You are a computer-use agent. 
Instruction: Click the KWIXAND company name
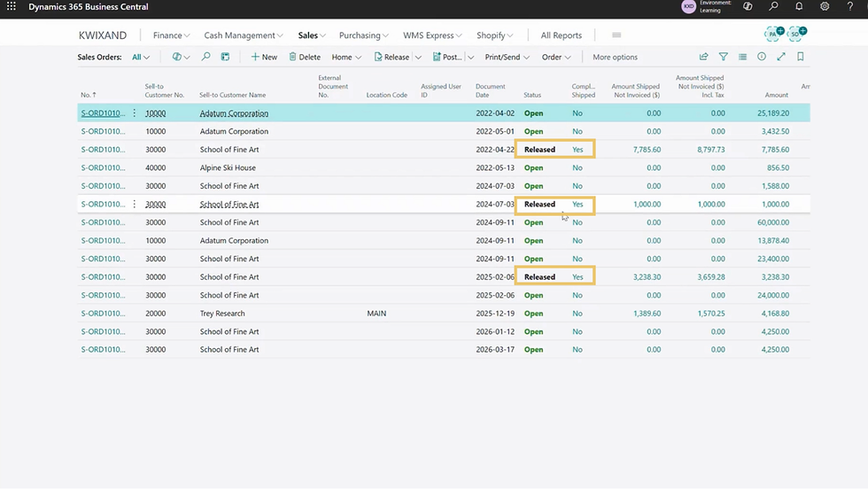(103, 35)
